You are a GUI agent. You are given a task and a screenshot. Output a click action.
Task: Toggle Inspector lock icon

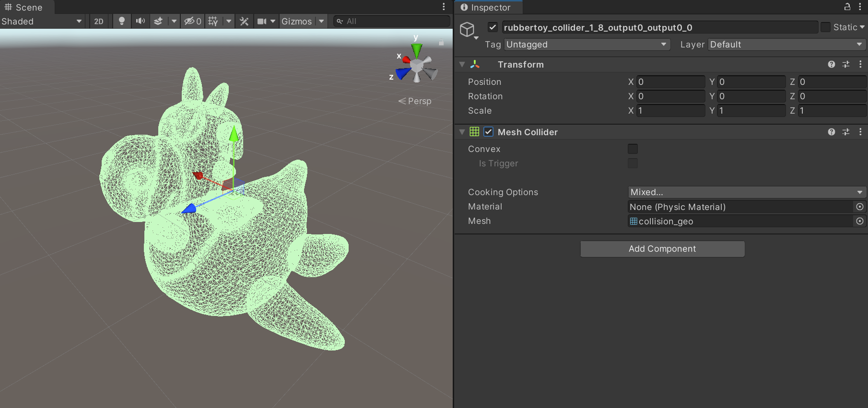coord(847,7)
